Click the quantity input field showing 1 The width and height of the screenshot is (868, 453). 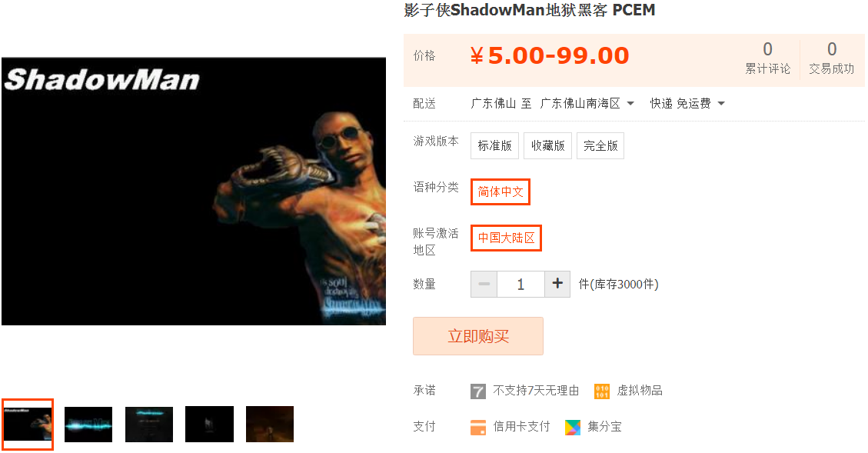click(x=520, y=284)
